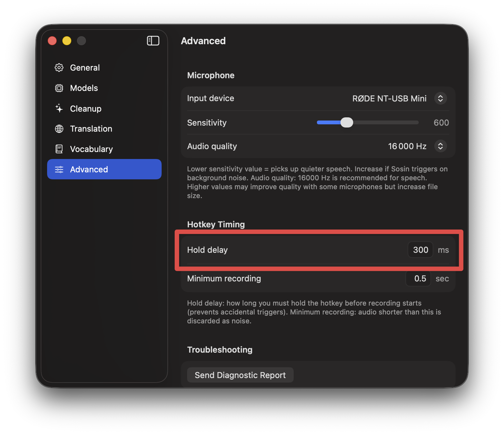The width and height of the screenshot is (504, 435).
Task: Toggle the sidebar visibility icon
Action: 153,41
